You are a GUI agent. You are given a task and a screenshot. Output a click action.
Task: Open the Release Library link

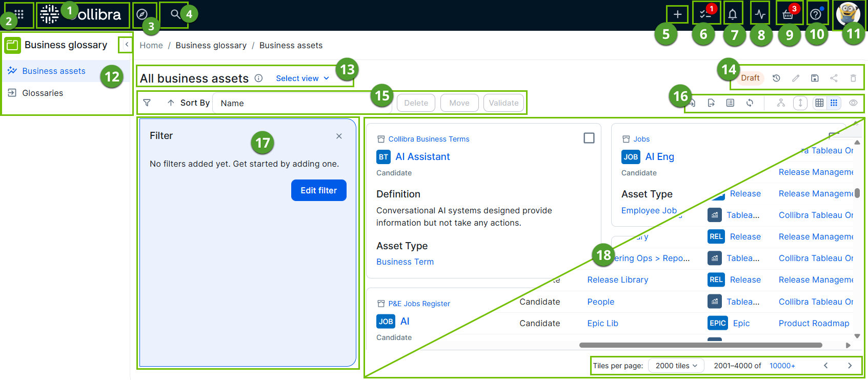click(x=618, y=279)
